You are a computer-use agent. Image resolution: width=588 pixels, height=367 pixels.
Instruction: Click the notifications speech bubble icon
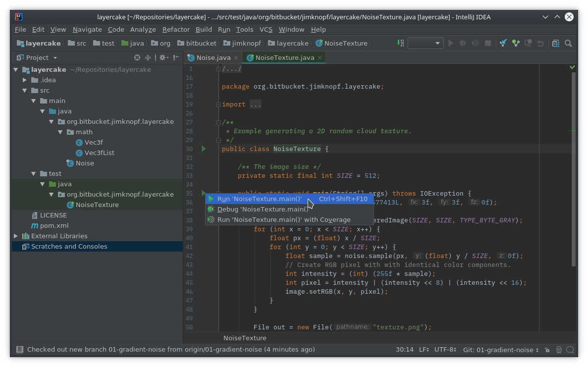[x=570, y=350]
